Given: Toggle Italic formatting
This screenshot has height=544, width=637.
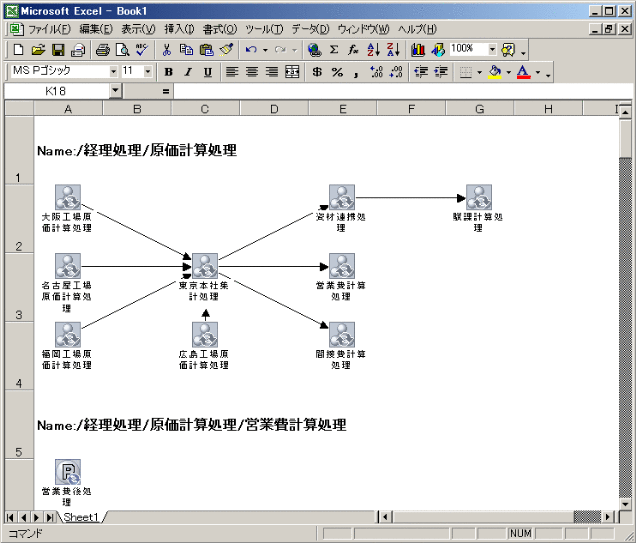Looking at the screenshot, I should tap(188, 72).
